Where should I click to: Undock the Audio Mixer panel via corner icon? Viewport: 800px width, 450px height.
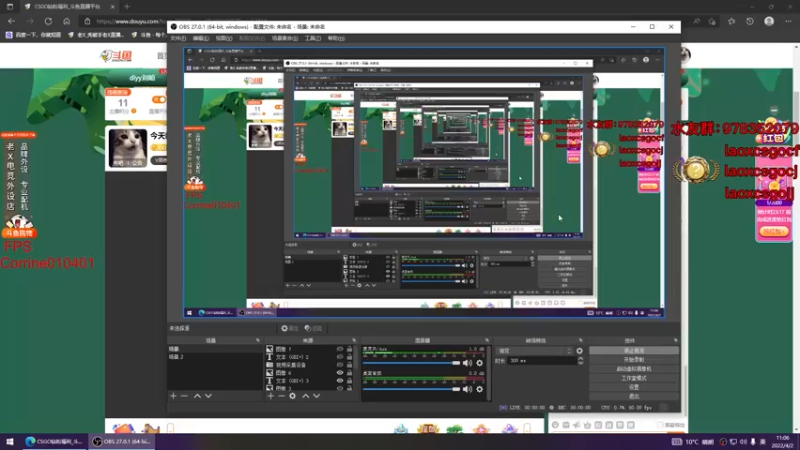tap(487, 340)
